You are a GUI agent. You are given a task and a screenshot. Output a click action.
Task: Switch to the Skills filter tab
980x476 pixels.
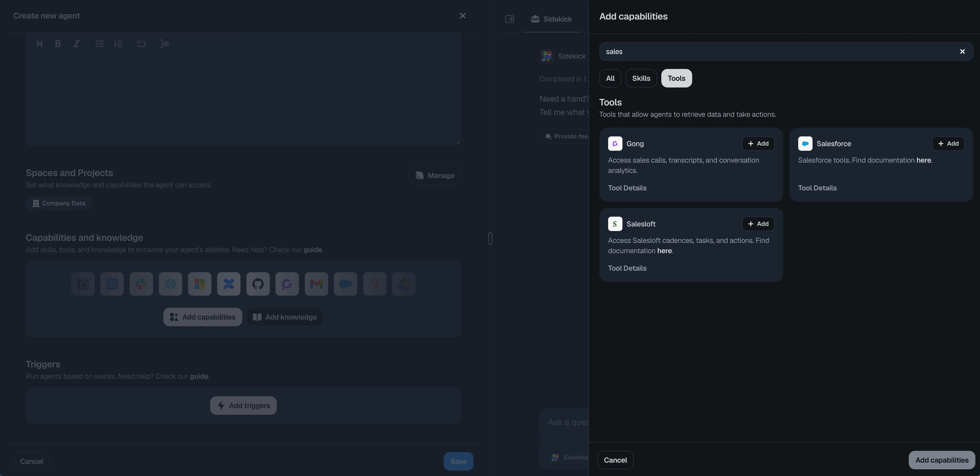641,78
